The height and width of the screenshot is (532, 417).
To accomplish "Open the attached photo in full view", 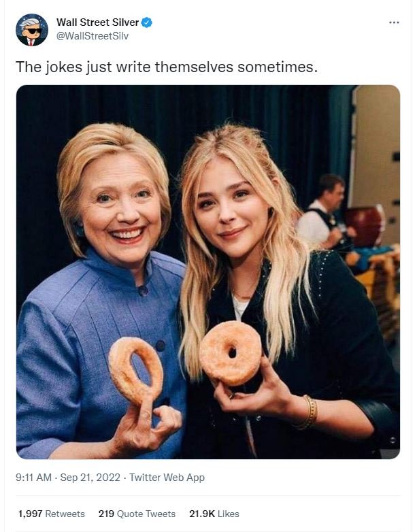I will pos(208,271).
